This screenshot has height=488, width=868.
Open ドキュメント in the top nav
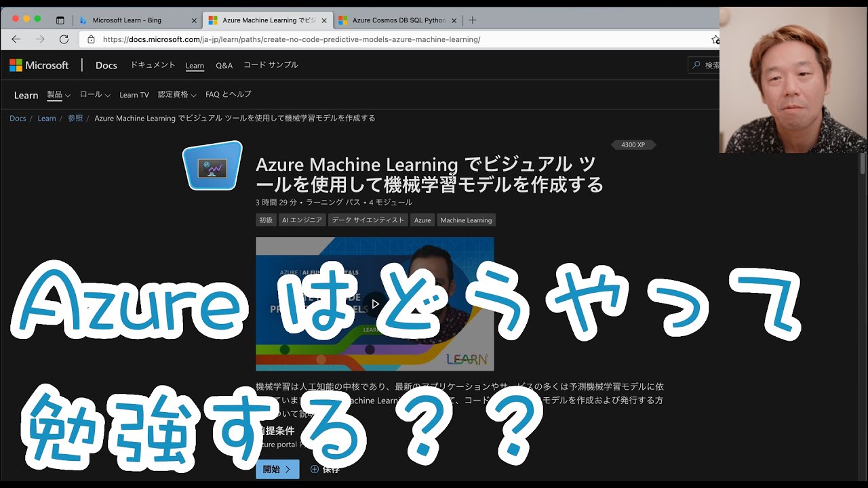(153, 65)
